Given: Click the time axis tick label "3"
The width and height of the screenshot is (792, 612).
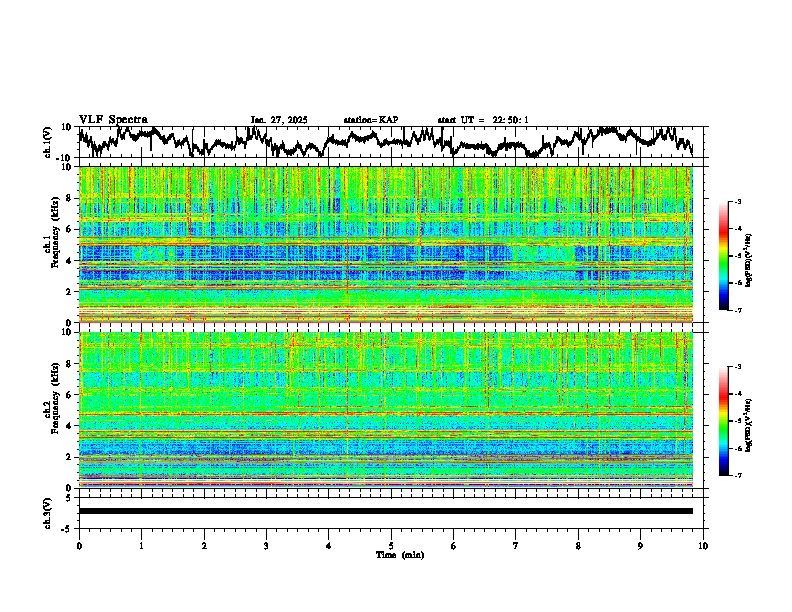Looking at the screenshot, I should pyautogui.click(x=266, y=546).
